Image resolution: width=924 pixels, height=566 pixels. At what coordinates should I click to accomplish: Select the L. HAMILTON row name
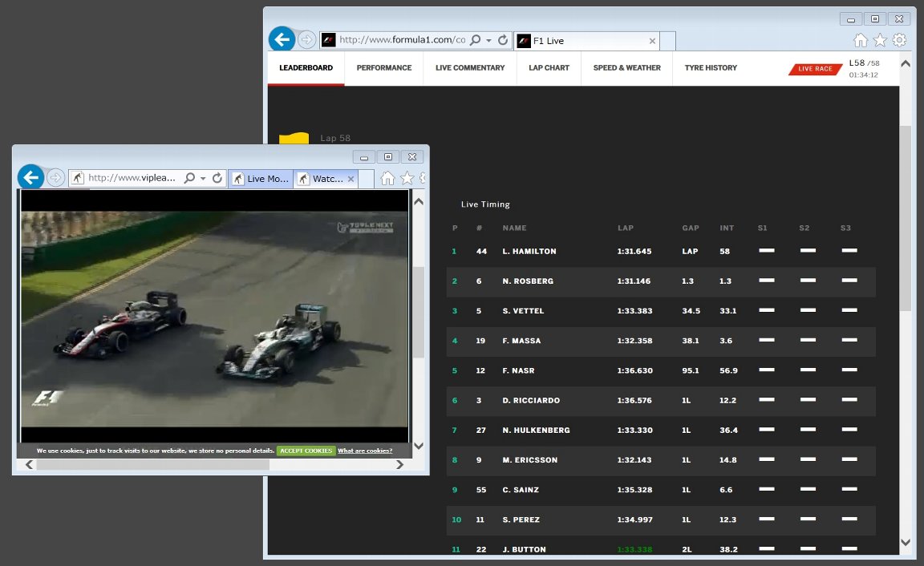pos(529,252)
